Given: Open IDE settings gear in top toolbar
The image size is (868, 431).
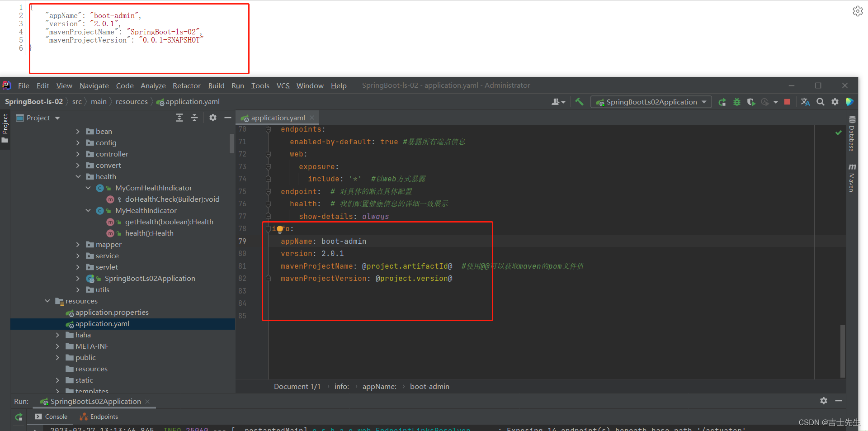Looking at the screenshot, I should 835,102.
